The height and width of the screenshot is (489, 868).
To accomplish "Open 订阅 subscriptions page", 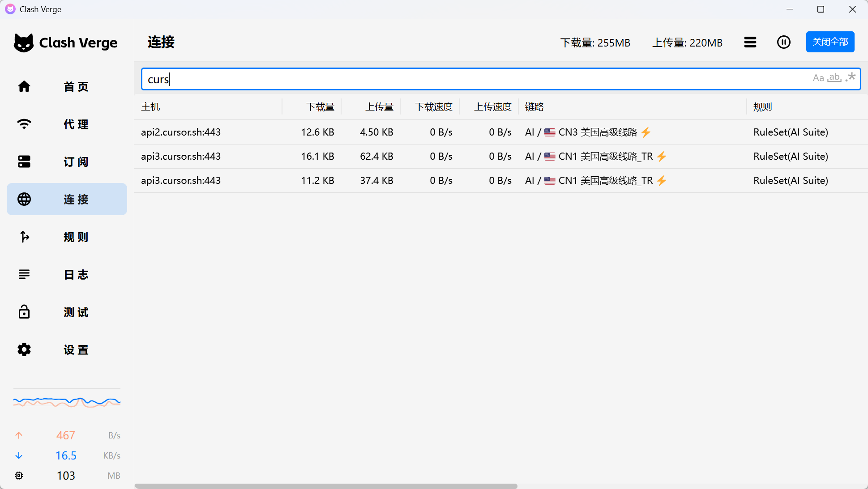I will [x=67, y=162].
